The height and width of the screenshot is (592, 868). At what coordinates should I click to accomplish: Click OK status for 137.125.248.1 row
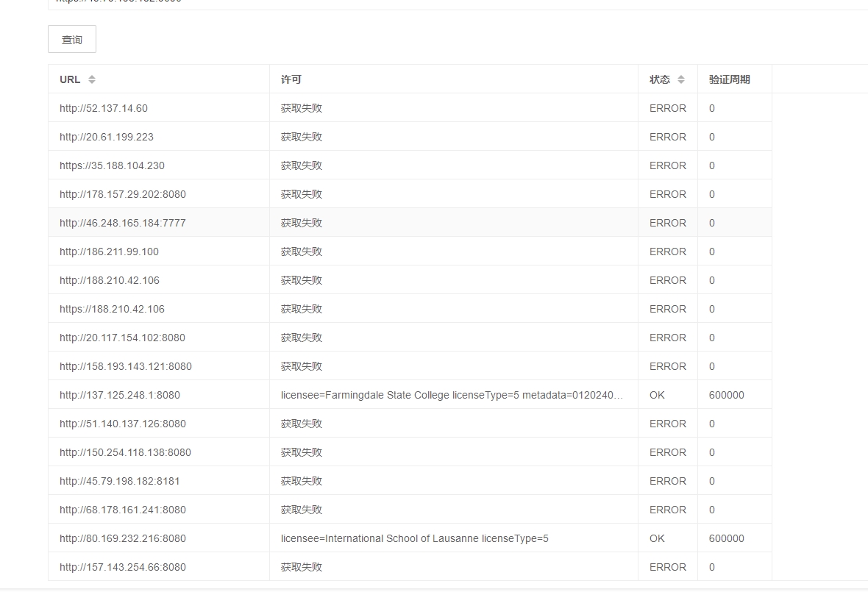coord(657,395)
